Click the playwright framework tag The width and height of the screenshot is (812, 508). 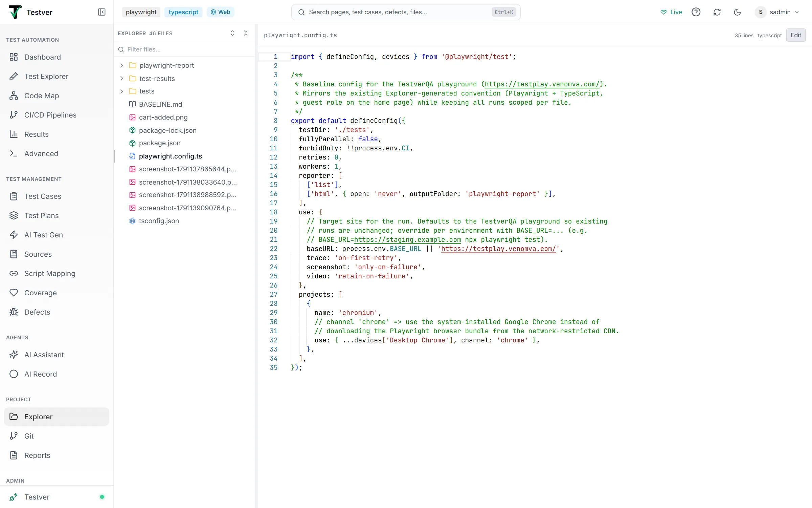pyautogui.click(x=141, y=12)
